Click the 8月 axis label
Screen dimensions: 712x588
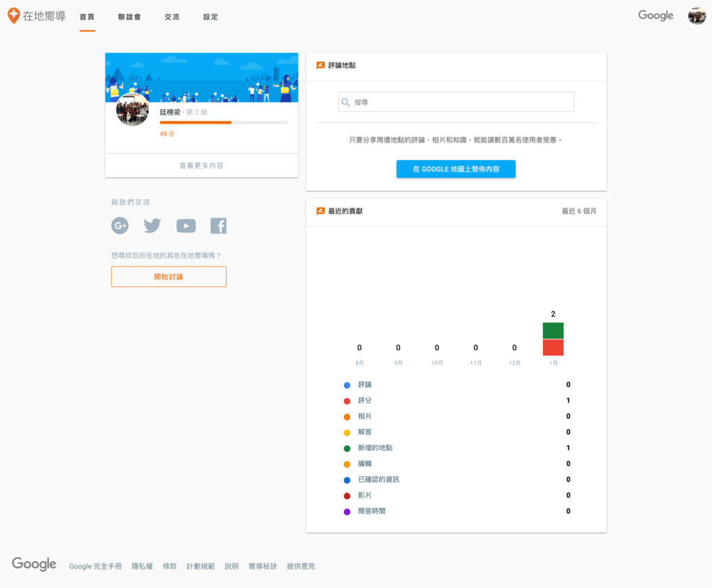[x=359, y=364]
